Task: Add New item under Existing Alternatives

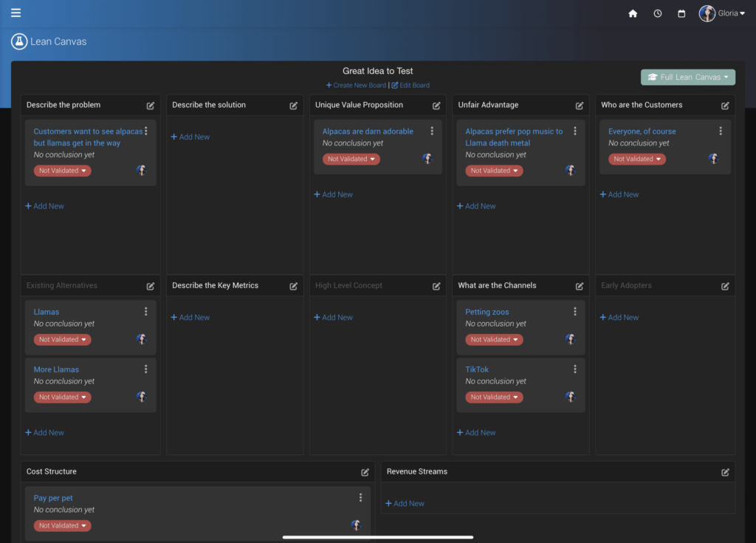Action: tap(44, 432)
